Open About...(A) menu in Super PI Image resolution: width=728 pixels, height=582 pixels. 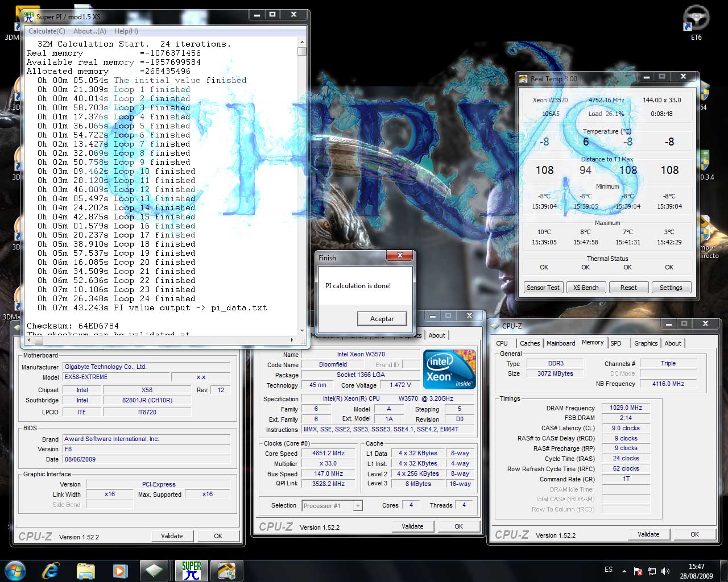click(90, 31)
